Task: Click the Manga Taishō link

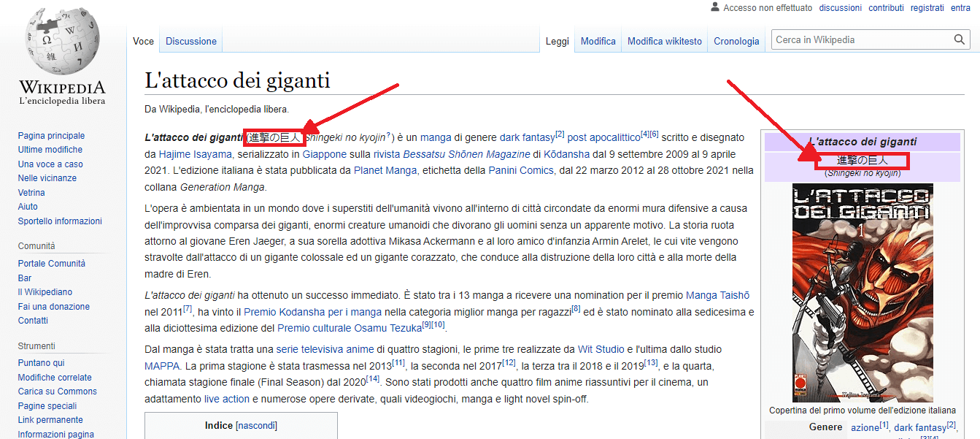Action: pos(717,295)
